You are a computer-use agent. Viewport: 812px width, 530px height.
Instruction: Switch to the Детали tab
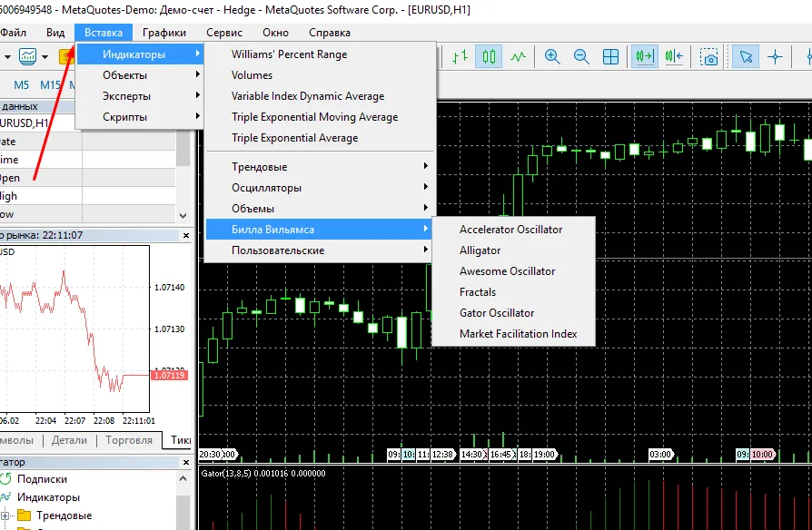tap(69, 440)
